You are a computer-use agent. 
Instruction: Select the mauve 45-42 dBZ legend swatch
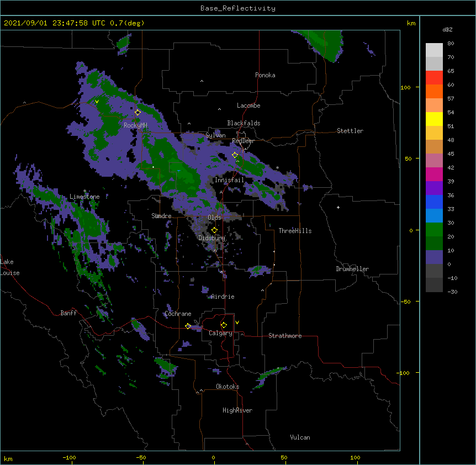(434, 161)
